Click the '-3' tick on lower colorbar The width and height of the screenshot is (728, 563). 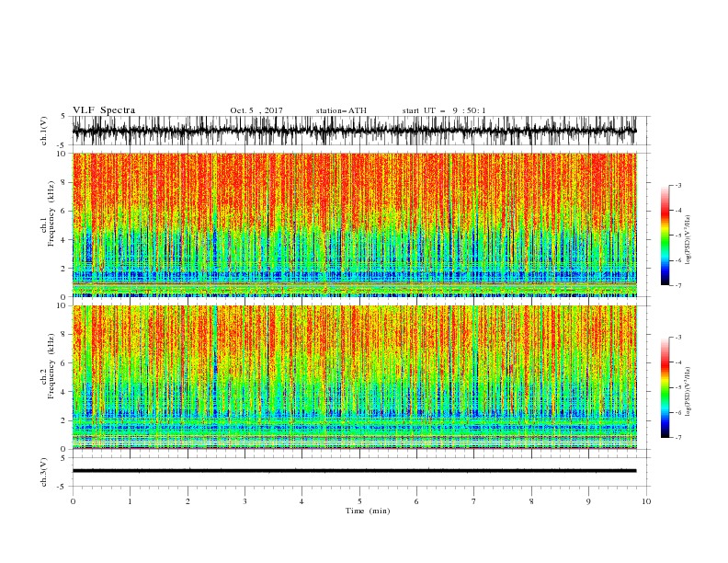(678, 338)
